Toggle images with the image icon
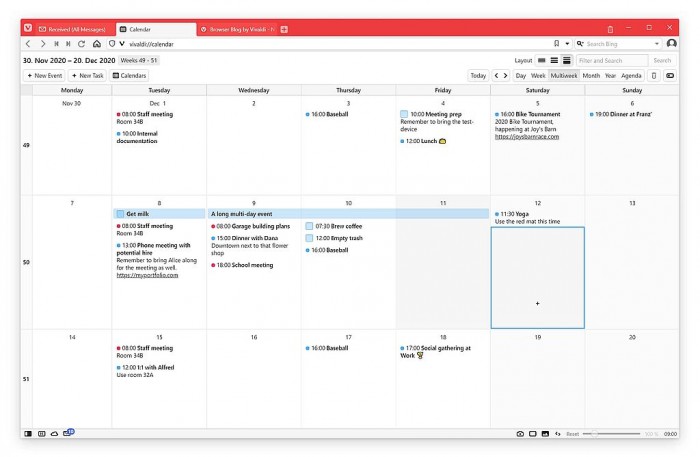Screen dimensions: 700x457 [545, 433]
